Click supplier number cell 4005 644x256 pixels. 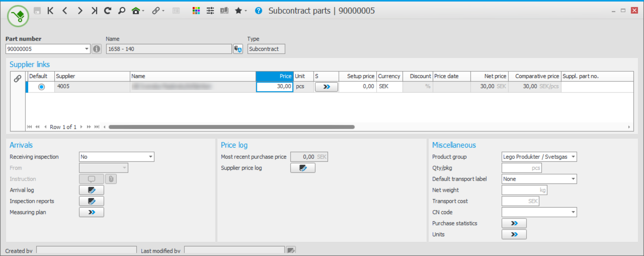(92, 87)
